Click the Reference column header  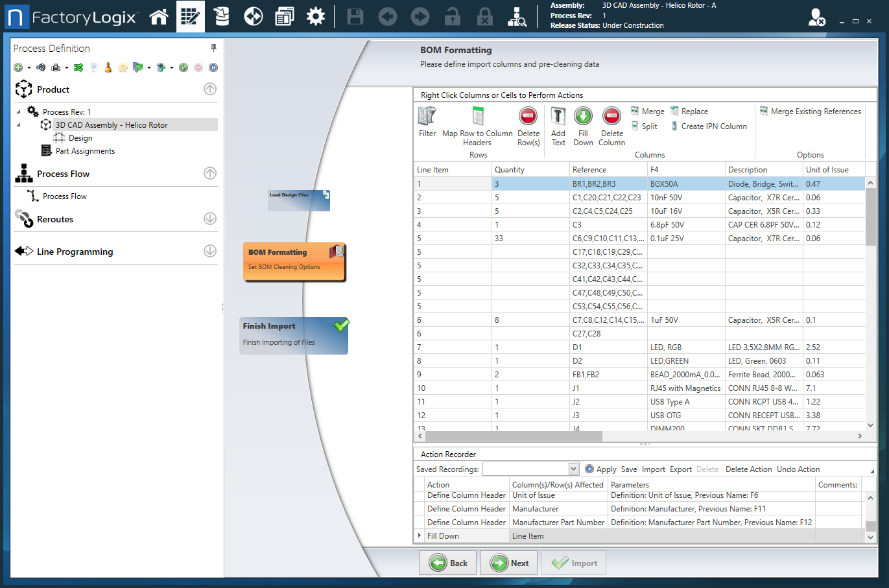click(589, 170)
